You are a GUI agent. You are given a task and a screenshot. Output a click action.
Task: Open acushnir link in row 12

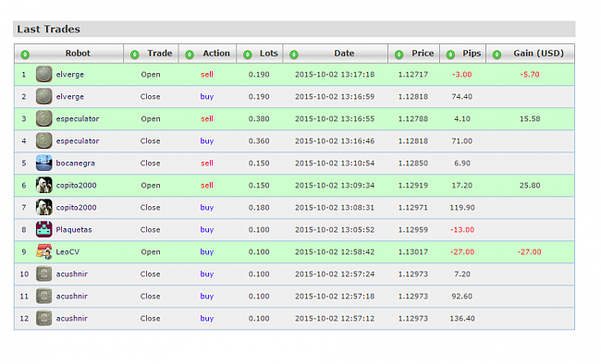pos(72,319)
